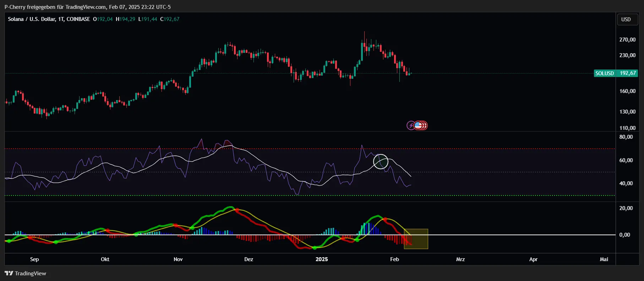
Task: Click the lightning event icon on chart
Action: 411,125
